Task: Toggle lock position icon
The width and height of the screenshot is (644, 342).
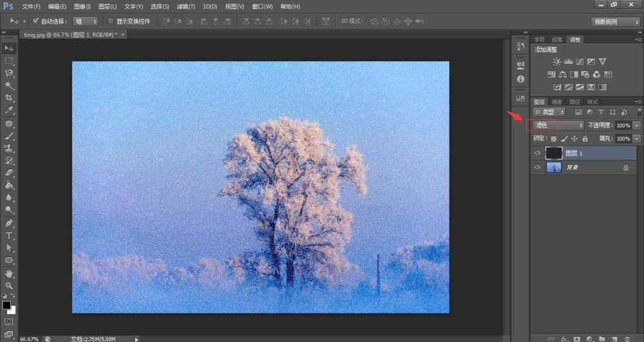Action: pyautogui.click(x=574, y=138)
